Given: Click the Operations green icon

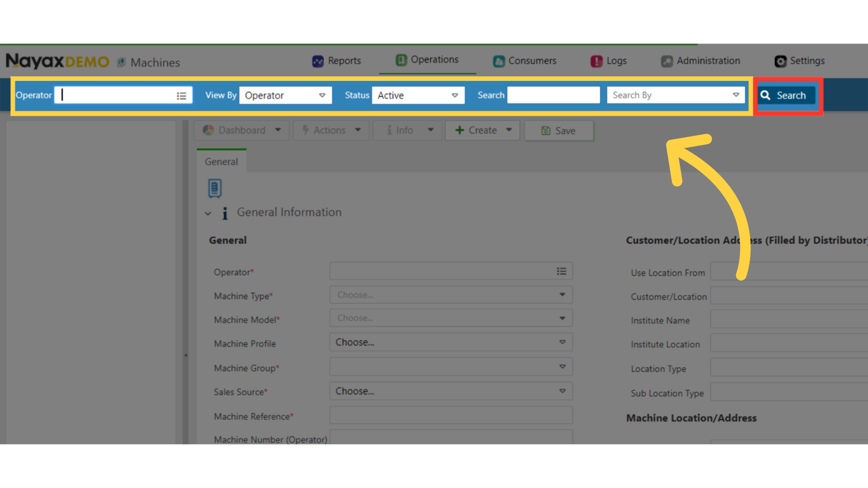Looking at the screenshot, I should coord(401,60).
